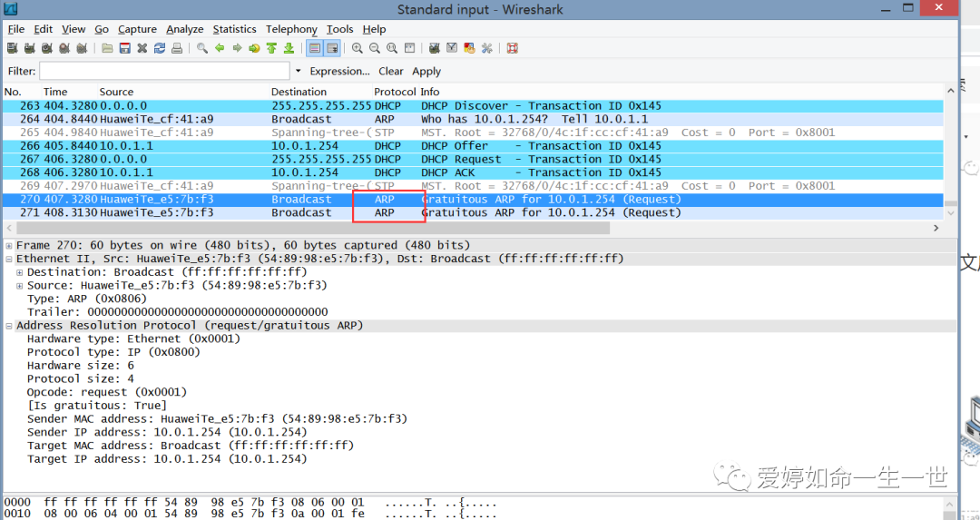The height and width of the screenshot is (520, 980).
Task: Reset zoom to normal size icon
Action: tap(392, 48)
